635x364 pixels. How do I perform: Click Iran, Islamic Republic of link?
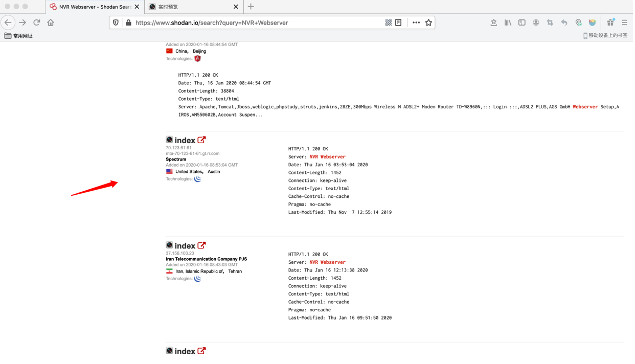(199, 271)
